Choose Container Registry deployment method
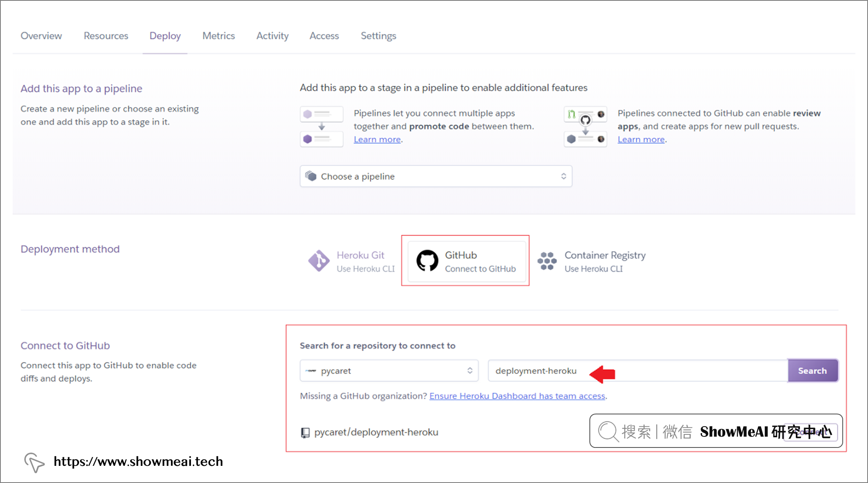868x483 pixels. [592, 261]
